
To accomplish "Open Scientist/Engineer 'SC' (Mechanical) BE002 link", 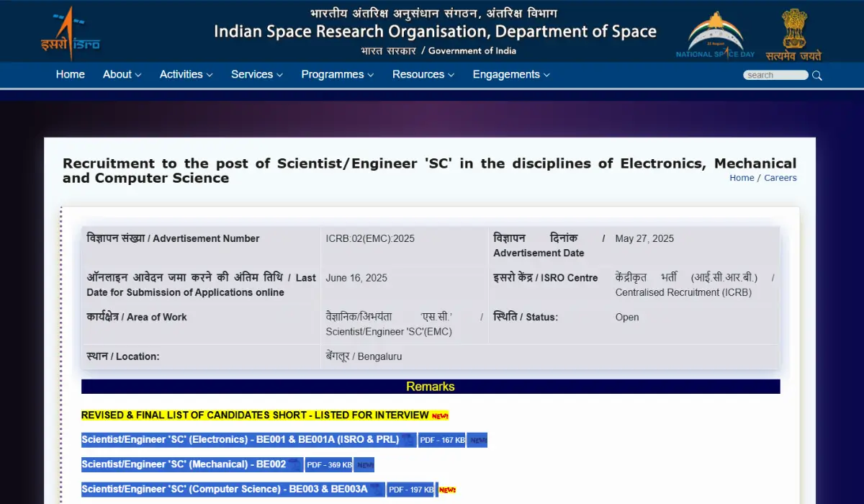I will (184, 464).
